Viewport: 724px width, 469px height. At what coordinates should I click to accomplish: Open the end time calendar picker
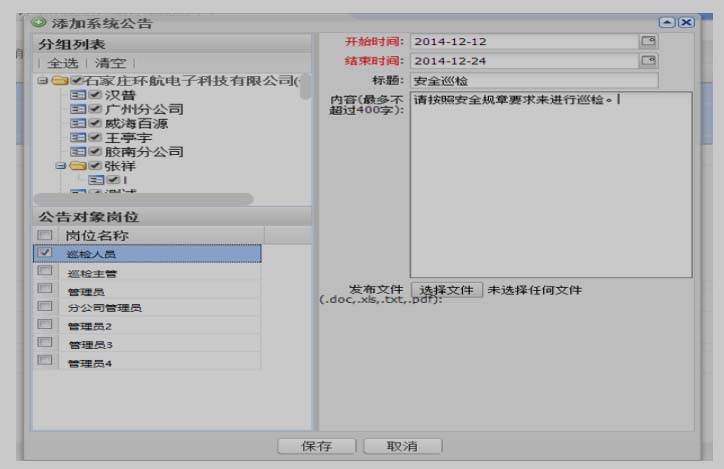(648, 60)
